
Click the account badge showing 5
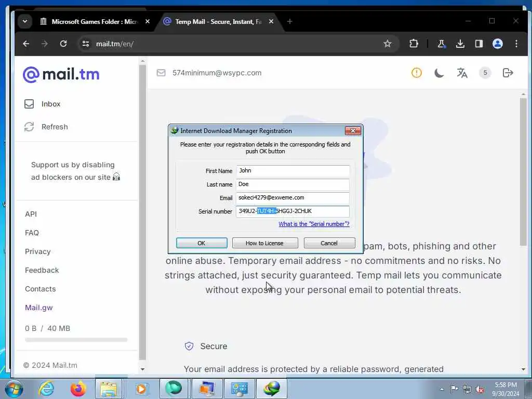click(485, 73)
